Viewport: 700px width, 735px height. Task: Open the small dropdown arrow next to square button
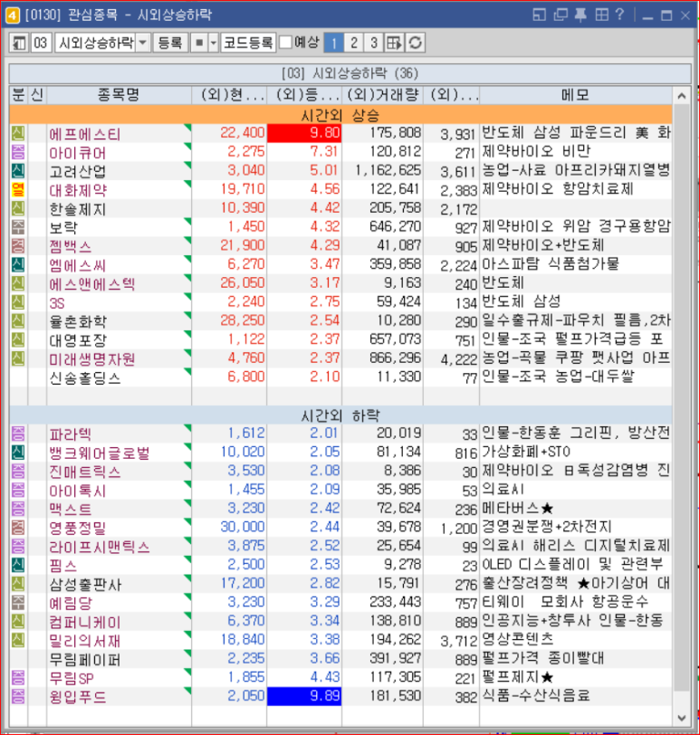point(214,43)
